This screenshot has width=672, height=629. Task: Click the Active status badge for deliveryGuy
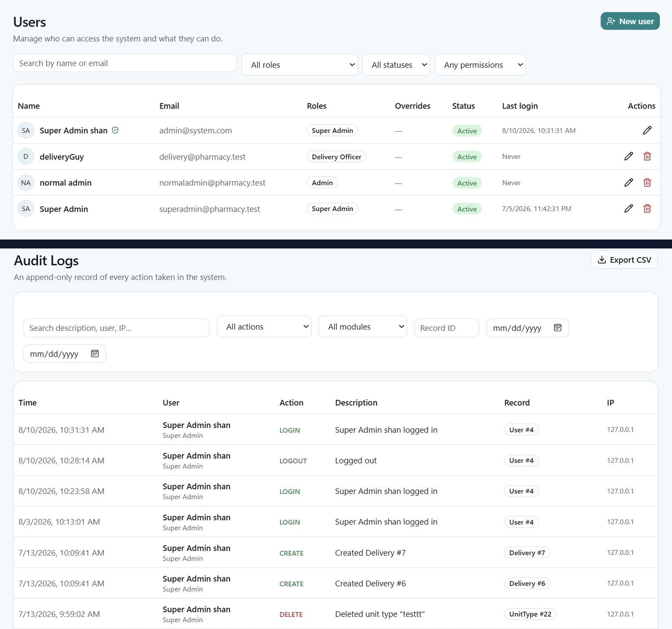[x=467, y=157]
